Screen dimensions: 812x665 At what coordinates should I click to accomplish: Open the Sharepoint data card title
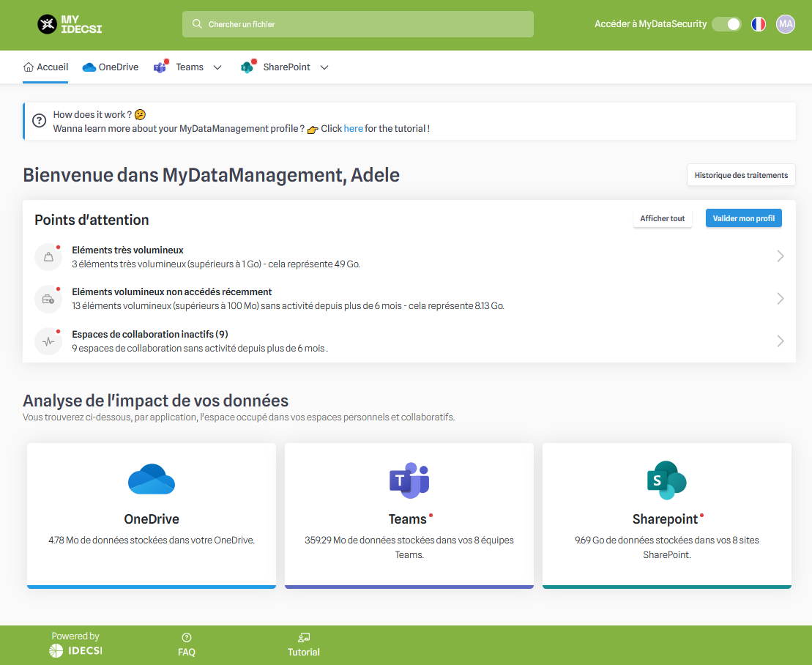coord(665,519)
